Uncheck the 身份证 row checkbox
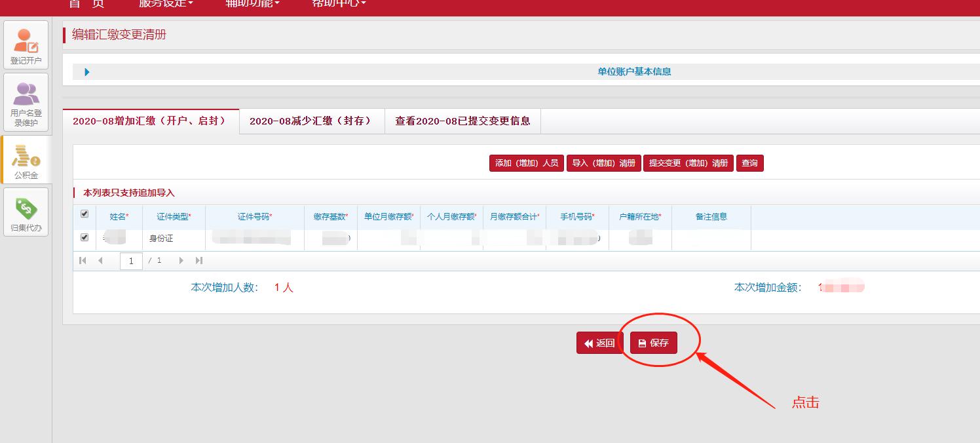Image resolution: width=980 pixels, height=443 pixels. 84,237
